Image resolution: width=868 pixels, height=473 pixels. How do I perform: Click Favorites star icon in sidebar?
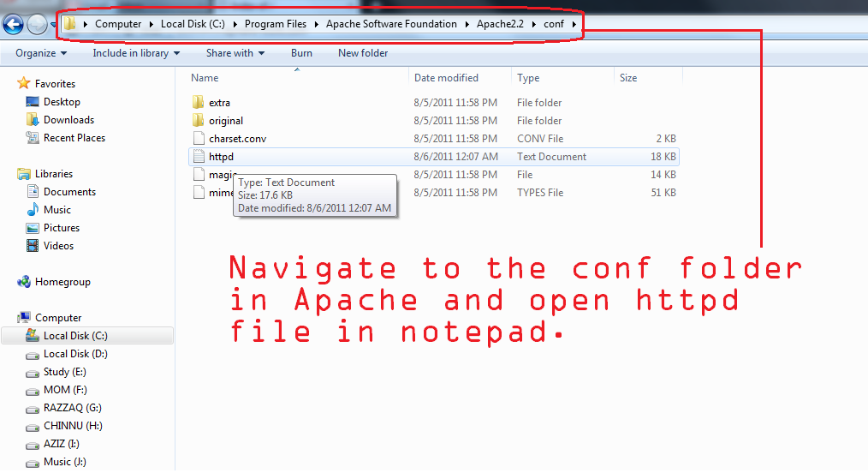(x=23, y=83)
